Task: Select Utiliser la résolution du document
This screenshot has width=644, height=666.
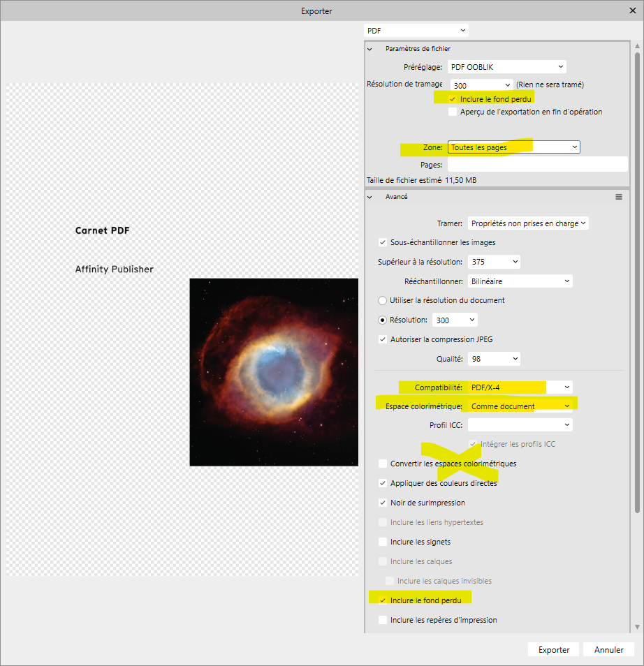Action: (382, 300)
